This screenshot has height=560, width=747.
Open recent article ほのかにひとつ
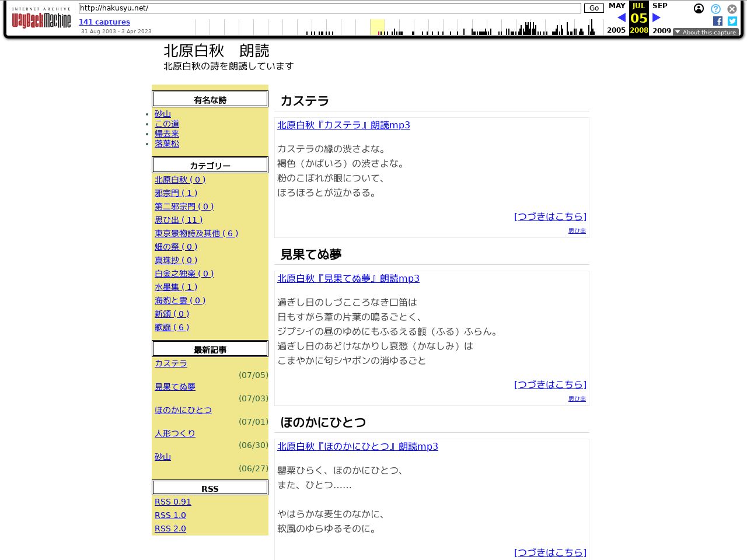183,410
